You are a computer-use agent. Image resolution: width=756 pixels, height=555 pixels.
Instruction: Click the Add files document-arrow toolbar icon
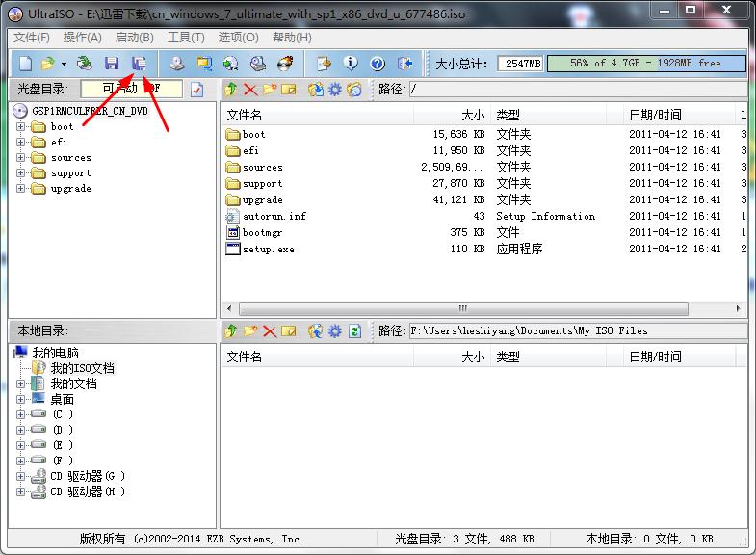click(x=324, y=64)
